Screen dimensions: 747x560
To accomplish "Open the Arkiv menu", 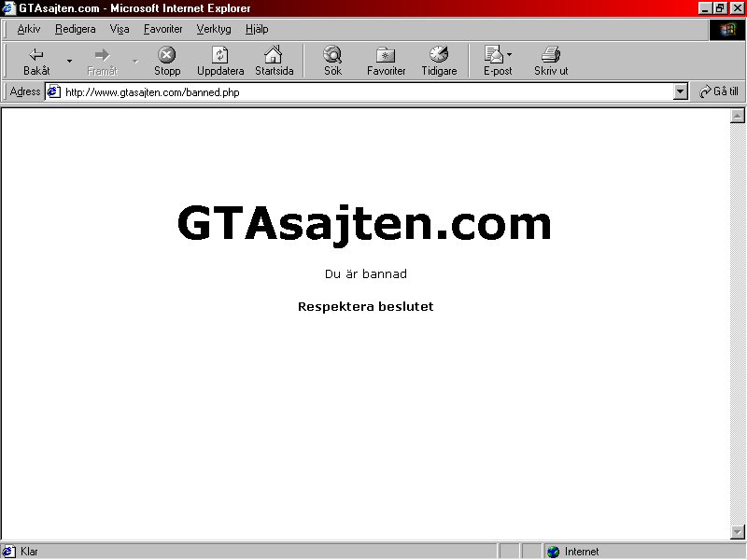I will (29, 29).
